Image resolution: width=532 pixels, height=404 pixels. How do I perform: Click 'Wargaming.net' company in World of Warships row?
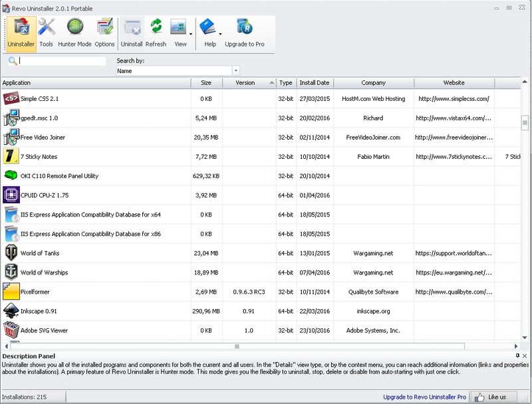click(373, 272)
